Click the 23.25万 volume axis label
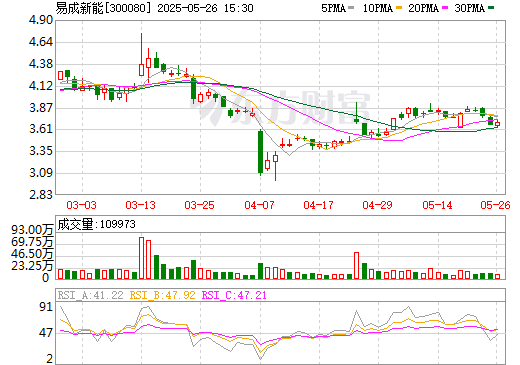520x365 pixels. tap(32, 266)
